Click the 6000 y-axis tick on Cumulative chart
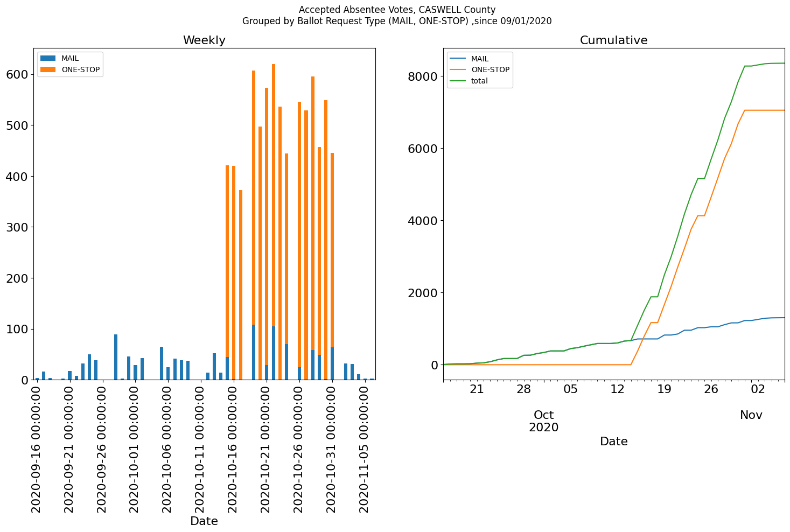The width and height of the screenshot is (790, 532). (x=424, y=149)
